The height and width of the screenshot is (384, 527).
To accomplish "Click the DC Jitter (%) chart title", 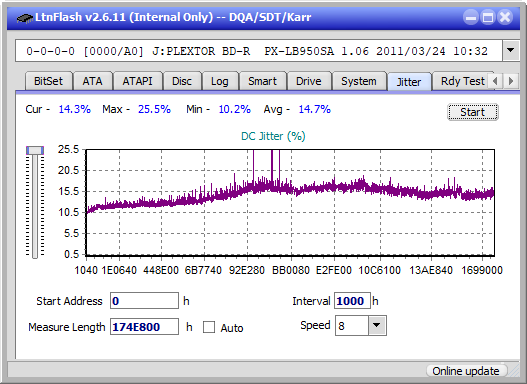I will (x=273, y=136).
